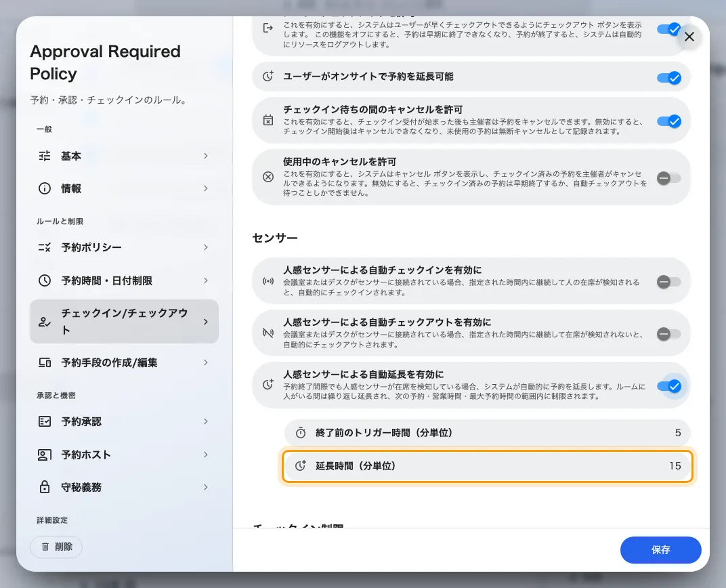
Task: Click the ルールと制限 group label
Action: click(60, 222)
